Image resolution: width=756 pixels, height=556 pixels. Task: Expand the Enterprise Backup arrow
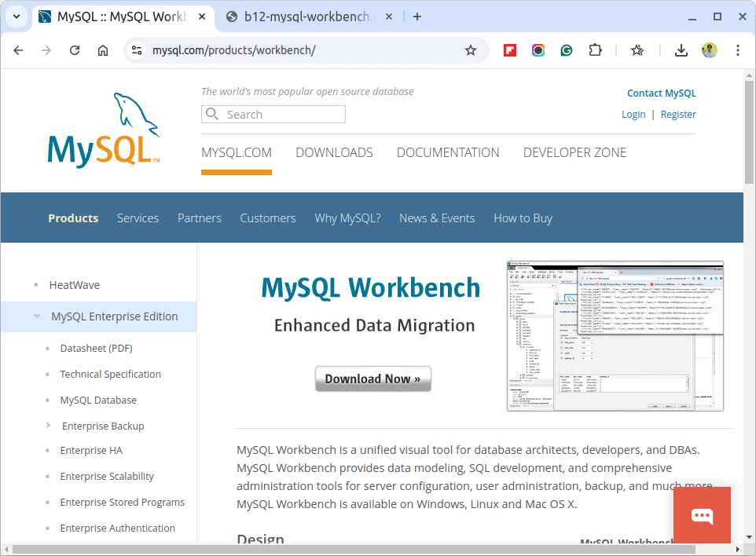[x=48, y=425]
